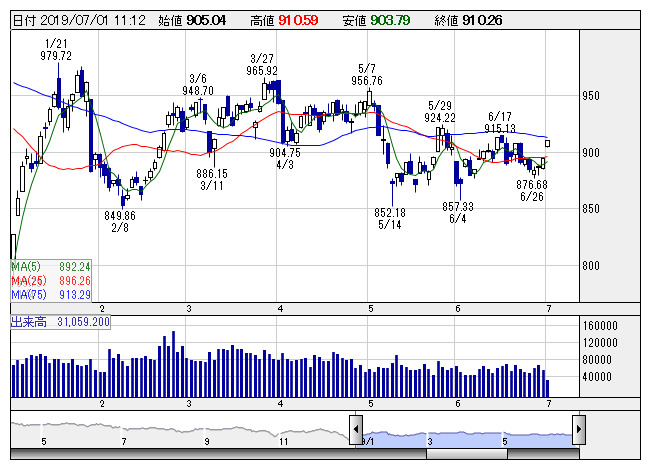Click the scrollbar track left of thumb
652x469 pixels.
tap(200, 454)
